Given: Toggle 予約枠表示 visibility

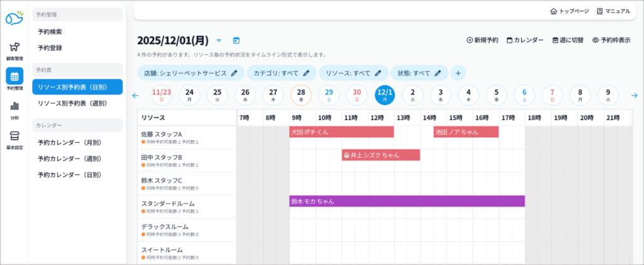Looking at the screenshot, I should [611, 40].
